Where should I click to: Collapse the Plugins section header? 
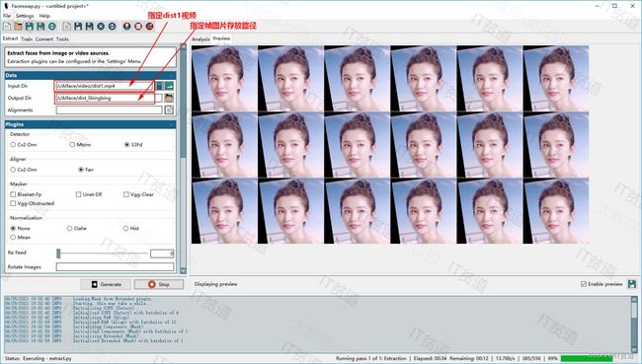pyautogui.click(x=91, y=124)
